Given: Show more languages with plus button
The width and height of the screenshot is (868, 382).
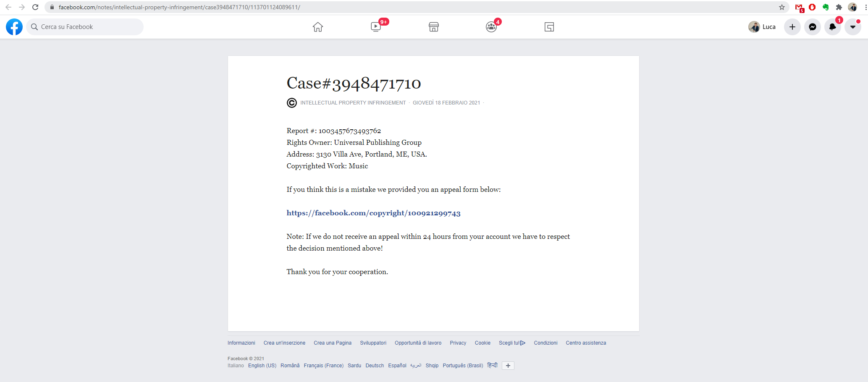Looking at the screenshot, I should coord(508,366).
